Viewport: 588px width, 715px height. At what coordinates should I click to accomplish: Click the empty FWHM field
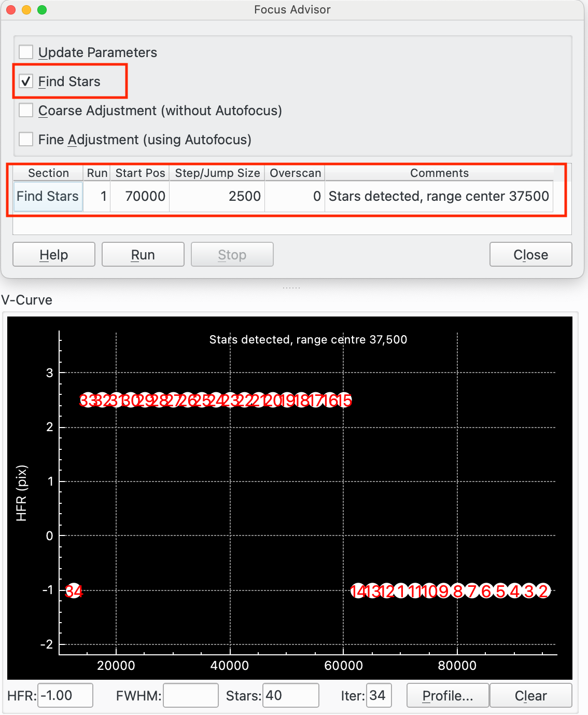tap(190, 696)
